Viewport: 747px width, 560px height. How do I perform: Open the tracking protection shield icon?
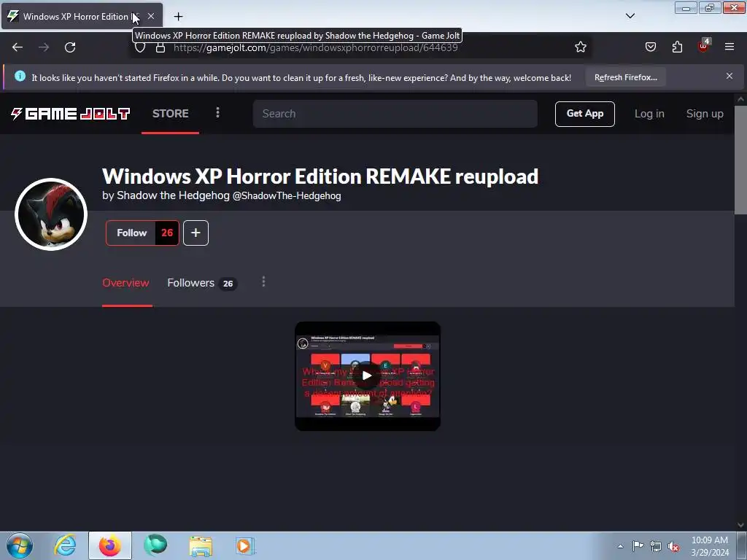click(139, 47)
